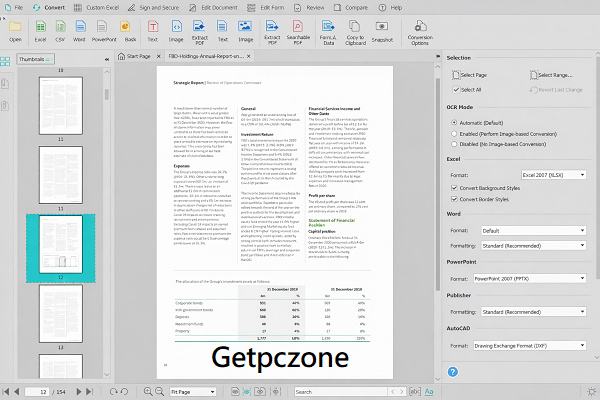Viewport: 600px width, 400px height.
Task: Zoom out of the document
Action: (160, 392)
